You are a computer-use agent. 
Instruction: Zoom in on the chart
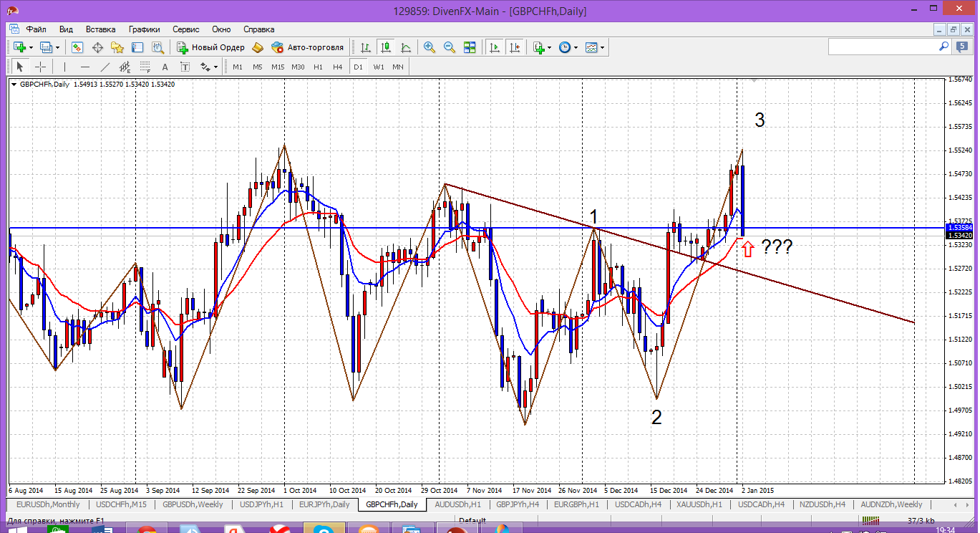(430, 47)
